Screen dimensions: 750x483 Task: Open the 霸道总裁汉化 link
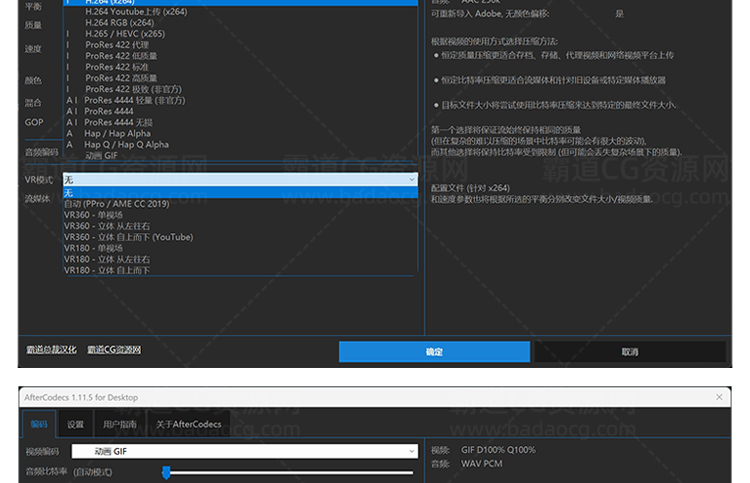[51, 350]
